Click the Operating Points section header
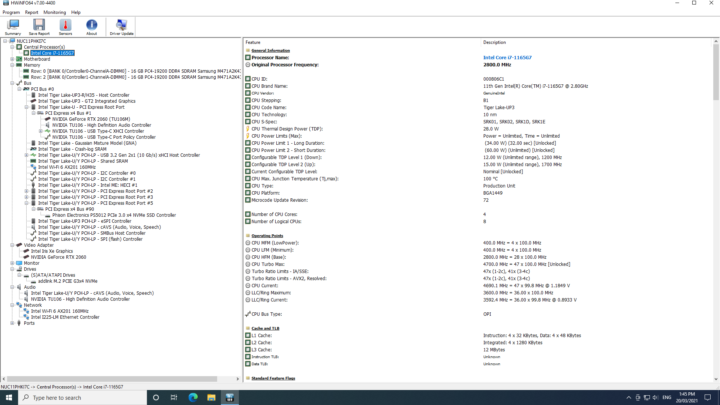The height and width of the screenshot is (405, 720). click(267, 236)
